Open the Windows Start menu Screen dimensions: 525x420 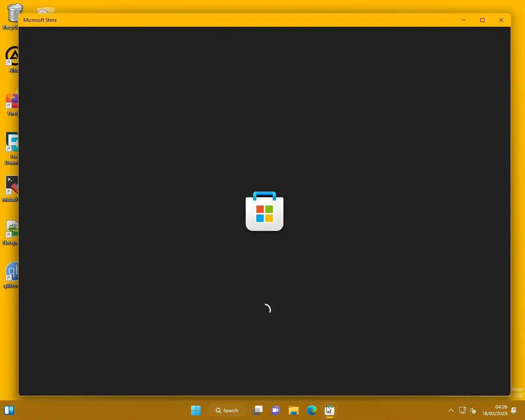(196, 410)
